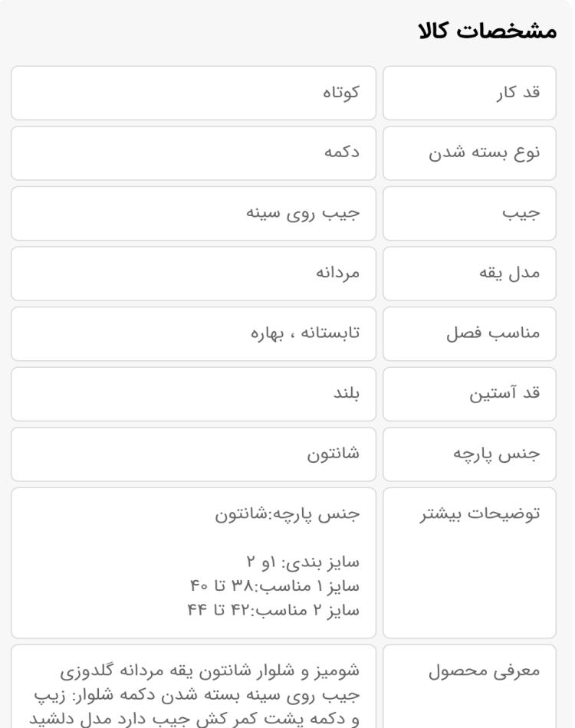Click the جیب روی سینه value
Viewport: 575px width, 728px height.
click(303, 213)
